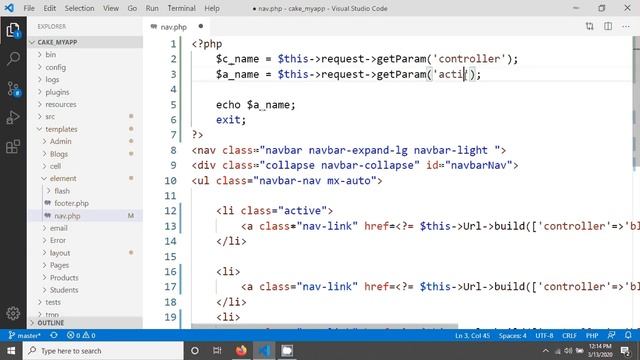Screen dimensions: 640x360
Task: Click Ln 3, Col 45 in the status bar
Action: point(472,335)
